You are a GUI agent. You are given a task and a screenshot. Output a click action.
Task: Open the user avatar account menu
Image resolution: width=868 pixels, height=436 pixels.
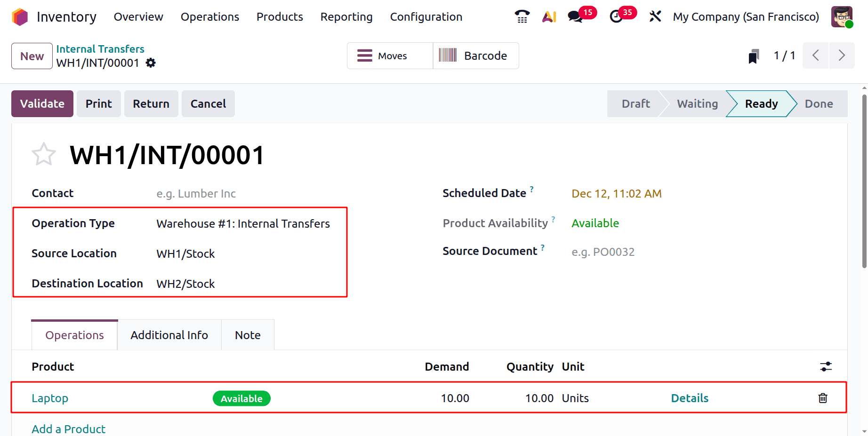pyautogui.click(x=842, y=16)
